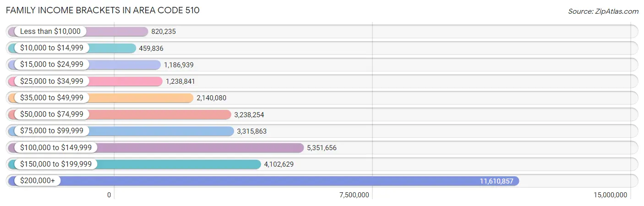The width and height of the screenshot is (644, 206).
Task: Click the 2,140,080 value label
Action: tap(212, 98)
